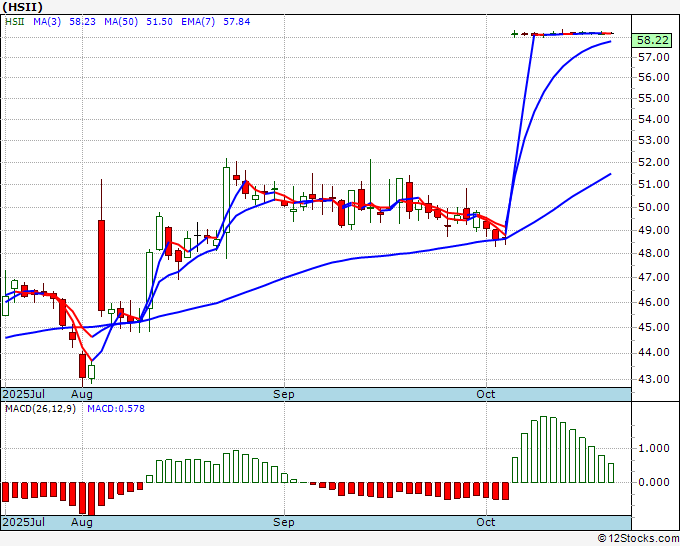
Task: Click the Sep label on MACD axis
Action: pos(284,522)
